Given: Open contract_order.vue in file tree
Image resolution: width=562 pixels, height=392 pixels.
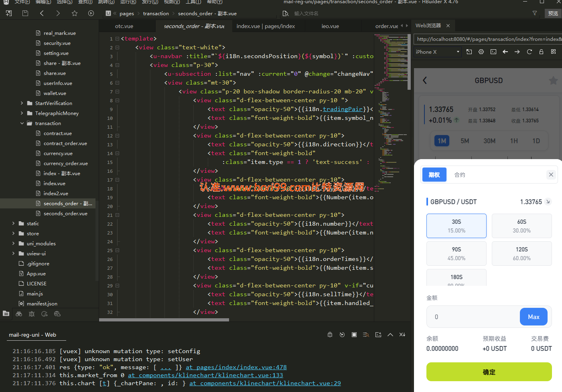Looking at the screenshot, I should (65, 143).
